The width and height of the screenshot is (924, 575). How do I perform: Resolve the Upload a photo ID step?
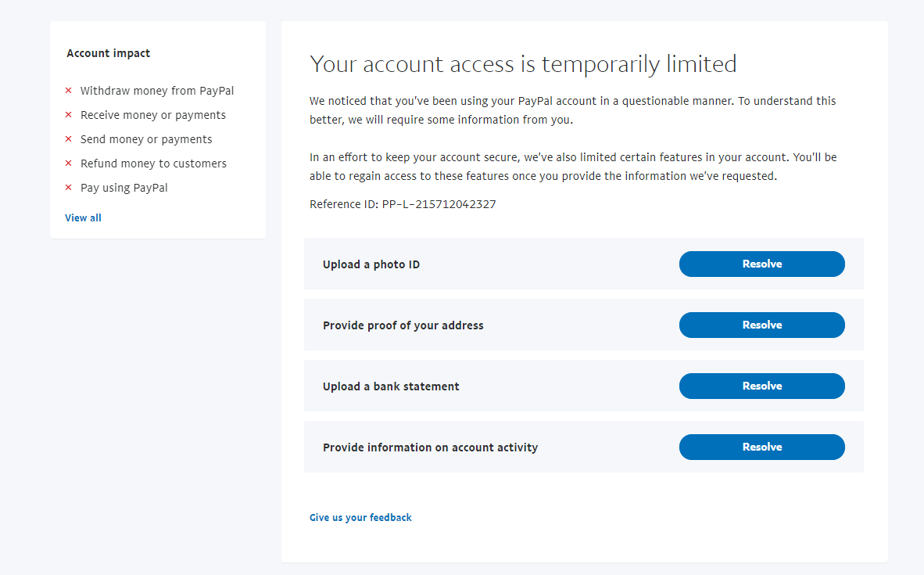[x=761, y=264]
